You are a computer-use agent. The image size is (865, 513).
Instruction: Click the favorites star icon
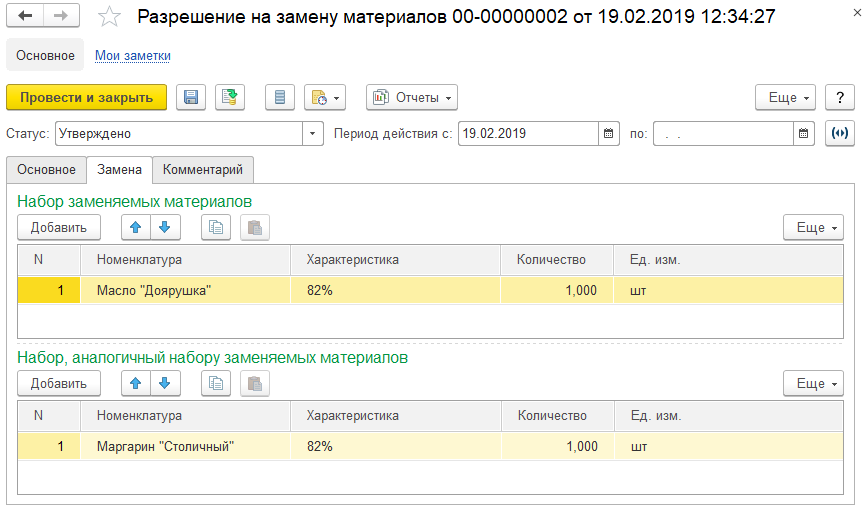point(110,17)
